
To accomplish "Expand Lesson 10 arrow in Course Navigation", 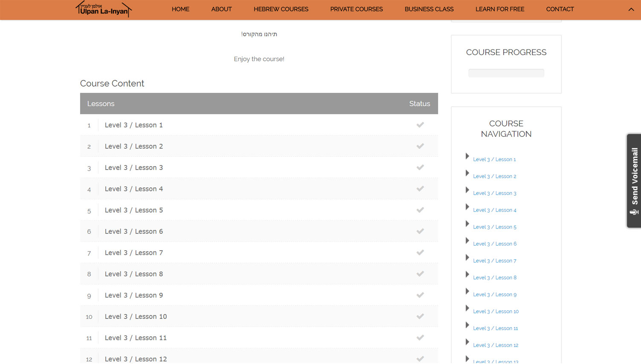I will click(x=467, y=308).
